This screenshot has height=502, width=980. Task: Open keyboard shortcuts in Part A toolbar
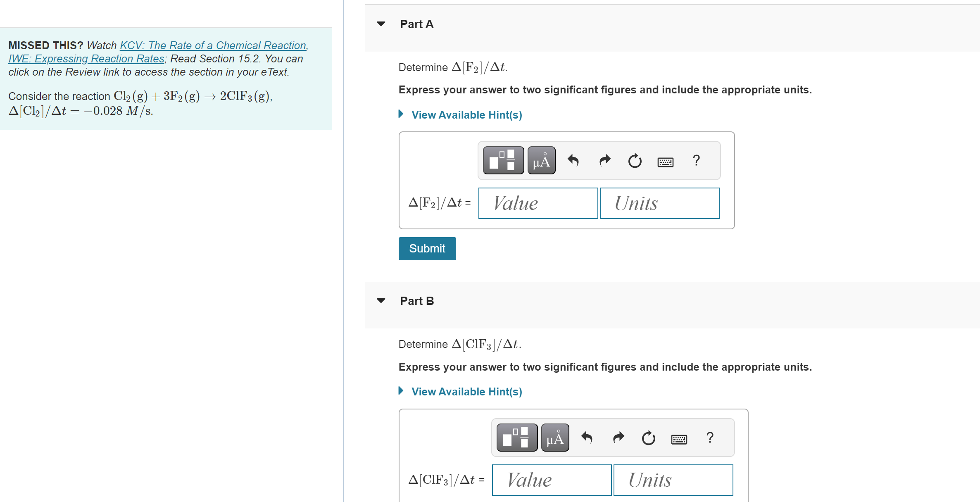click(x=665, y=162)
